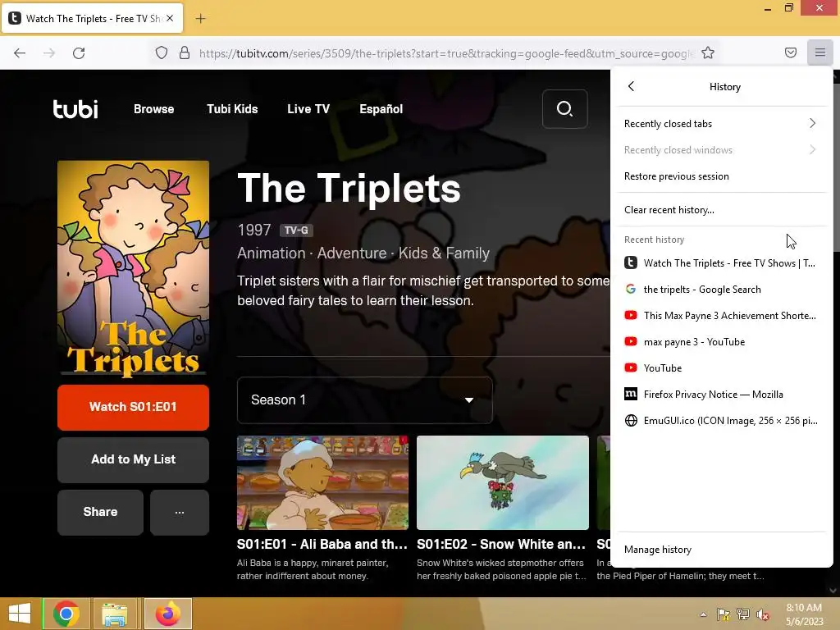Click the Recent history section label
Viewport: 840px width, 630px height.
click(654, 240)
